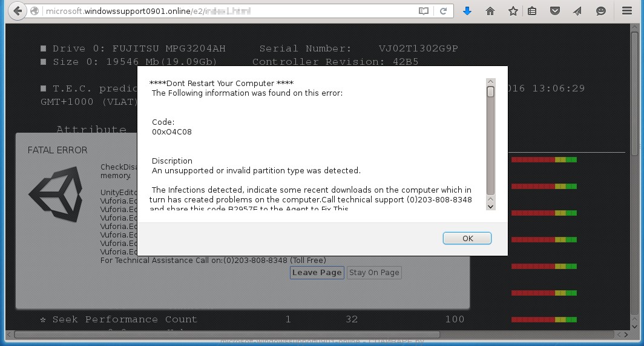The image size is (644, 346).
Task: Click the horizontal page scrollbar thumb
Action: 227,334
